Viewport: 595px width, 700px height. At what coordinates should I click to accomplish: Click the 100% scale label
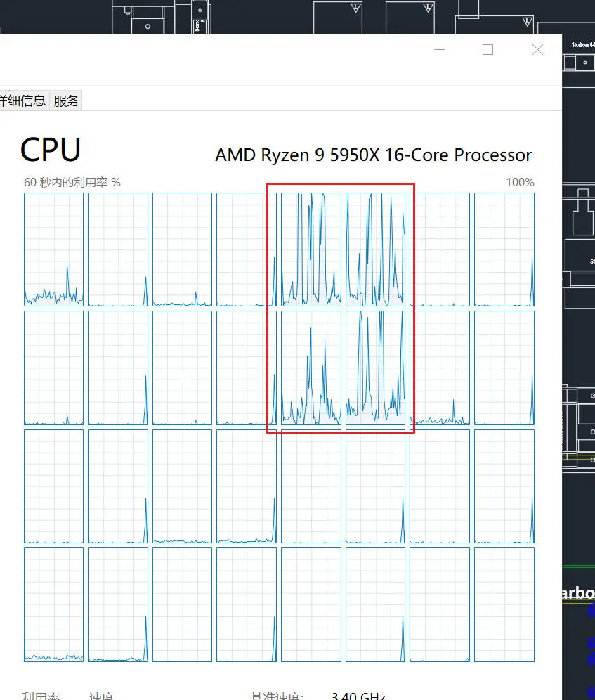point(520,182)
